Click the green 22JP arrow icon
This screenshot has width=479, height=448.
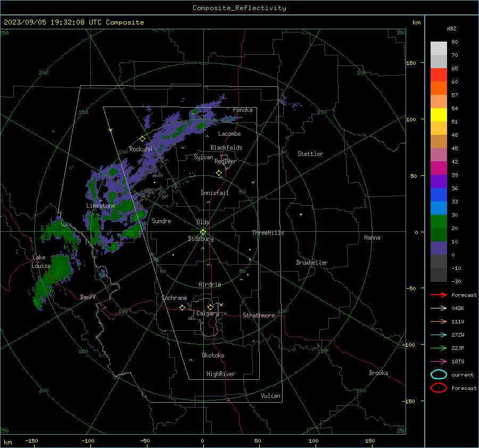click(x=439, y=348)
